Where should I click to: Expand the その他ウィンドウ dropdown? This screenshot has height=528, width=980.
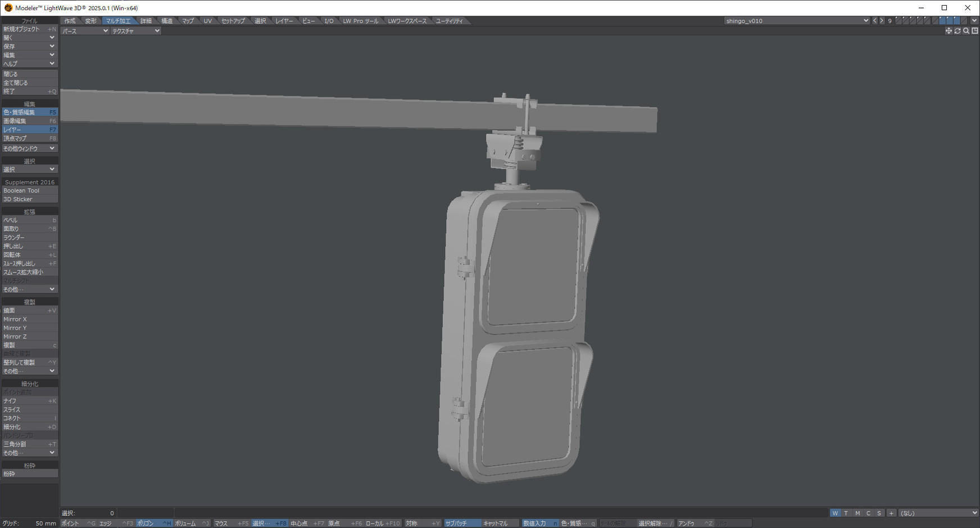tap(29, 148)
